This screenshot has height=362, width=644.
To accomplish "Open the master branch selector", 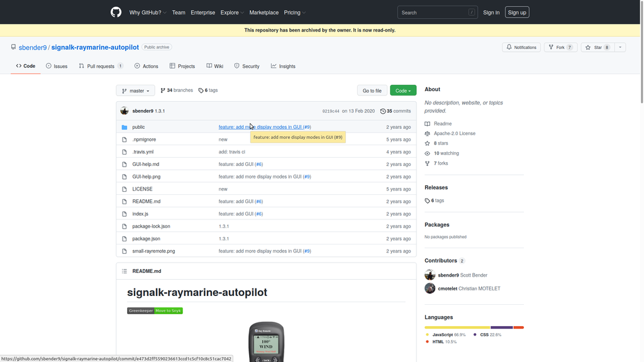I will pyautogui.click(x=136, y=90).
